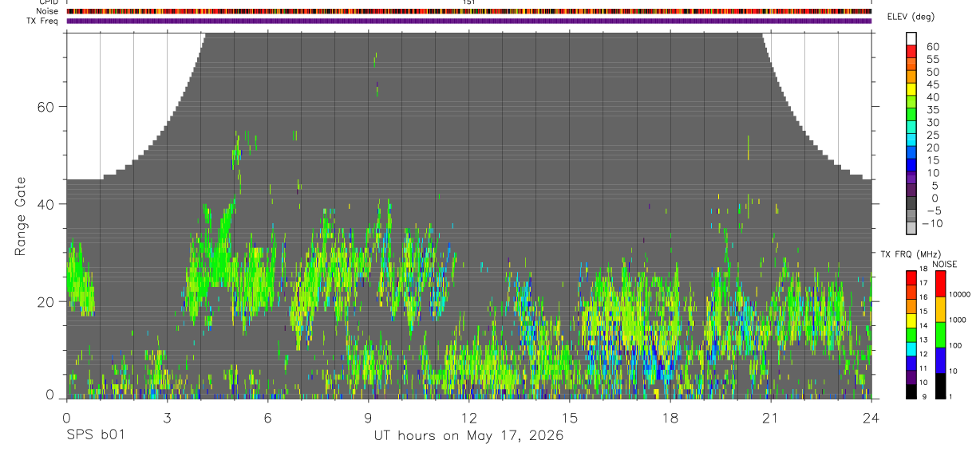Click the black bottom swatch of TX FRQ colorbar

(x=911, y=392)
